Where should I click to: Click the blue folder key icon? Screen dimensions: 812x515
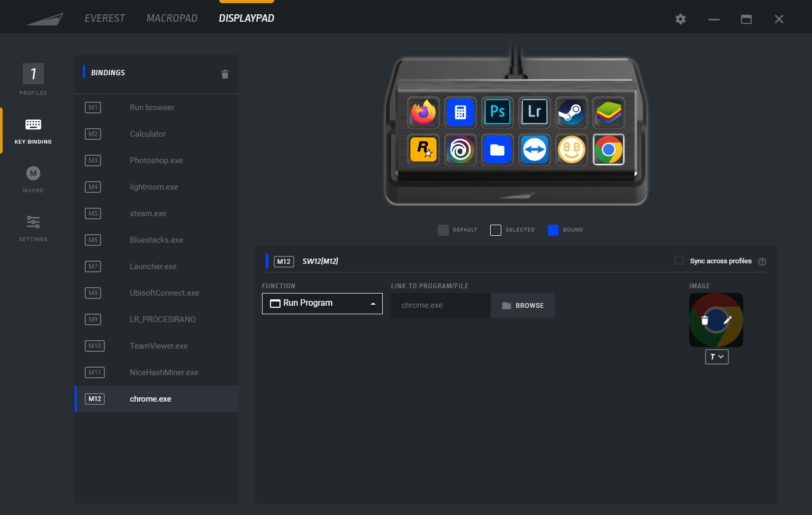coord(498,150)
